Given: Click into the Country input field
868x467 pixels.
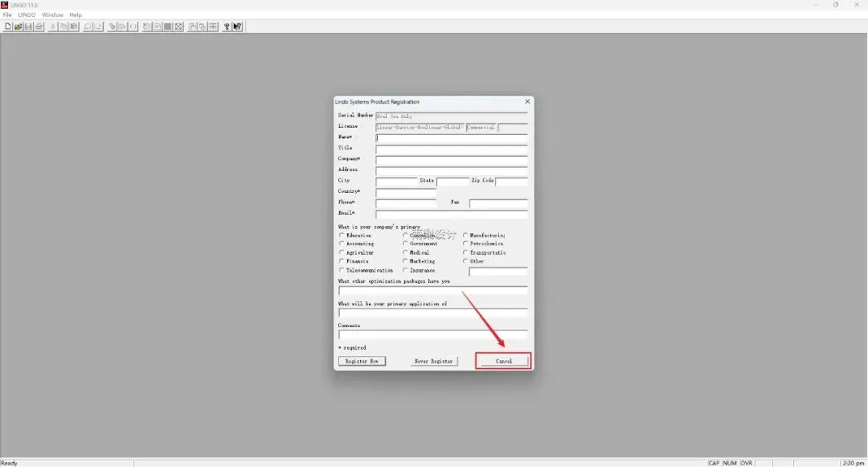Looking at the screenshot, I should tap(407, 192).
